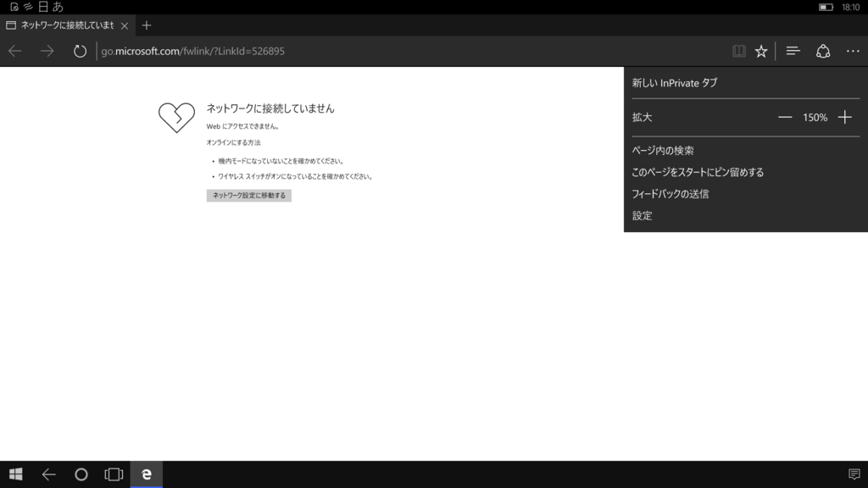
Task: Click the broken heart error icon
Action: click(x=176, y=117)
